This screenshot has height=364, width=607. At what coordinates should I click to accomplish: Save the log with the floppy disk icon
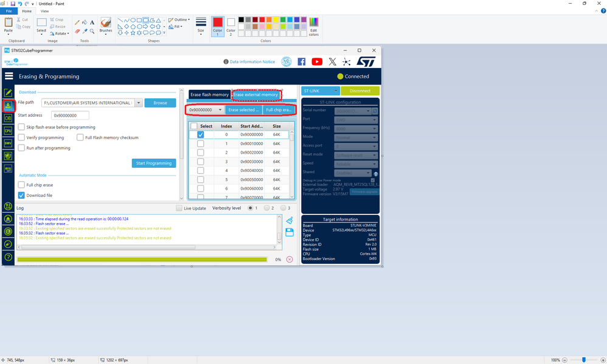coord(290,232)
